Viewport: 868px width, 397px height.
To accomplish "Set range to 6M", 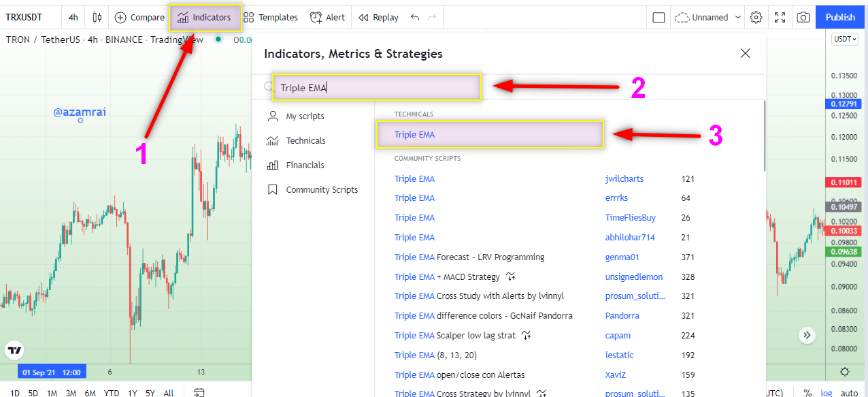I will (x=90, y=393).
